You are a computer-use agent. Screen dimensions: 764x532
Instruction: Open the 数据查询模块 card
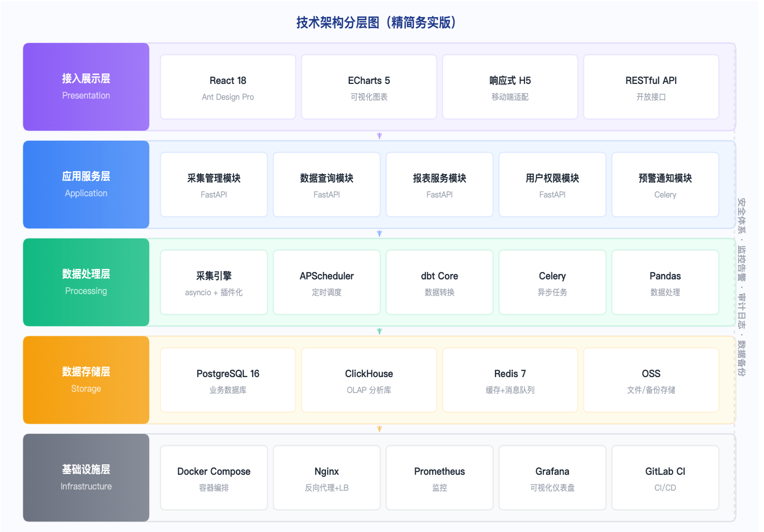click(x=327, y=185)
